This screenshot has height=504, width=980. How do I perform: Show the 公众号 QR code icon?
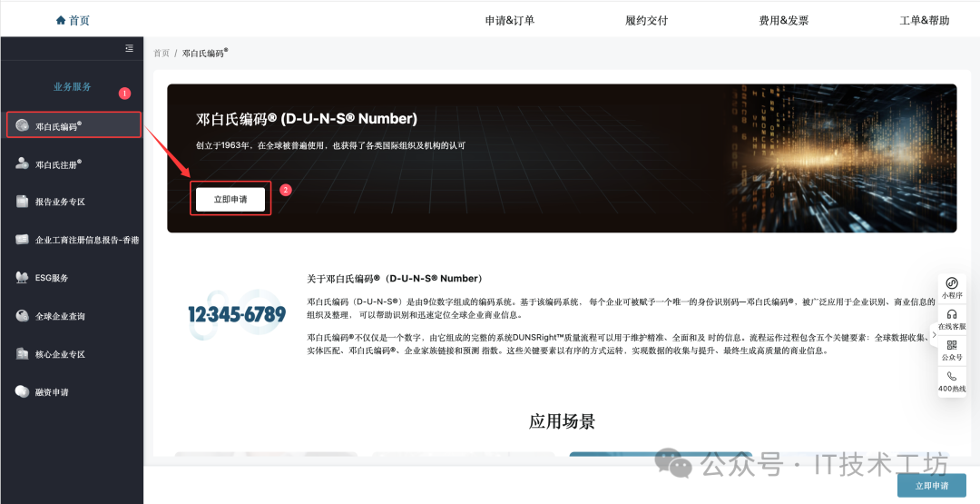point(952,345)
